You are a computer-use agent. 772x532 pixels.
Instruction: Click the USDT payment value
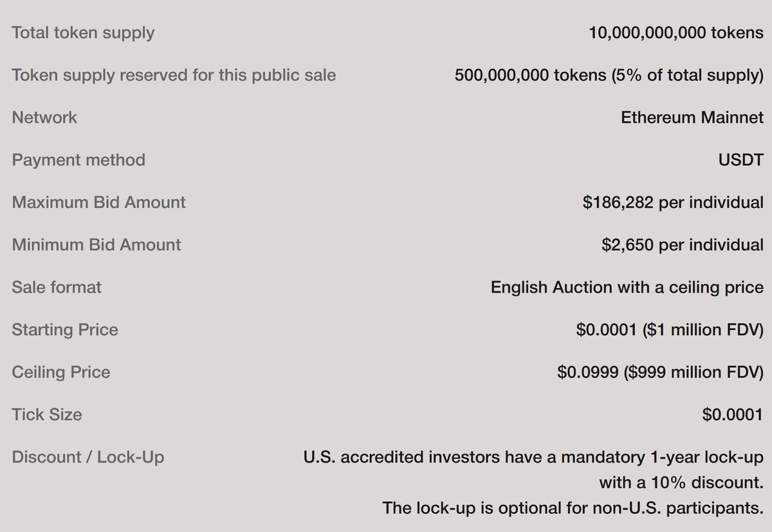741,160
